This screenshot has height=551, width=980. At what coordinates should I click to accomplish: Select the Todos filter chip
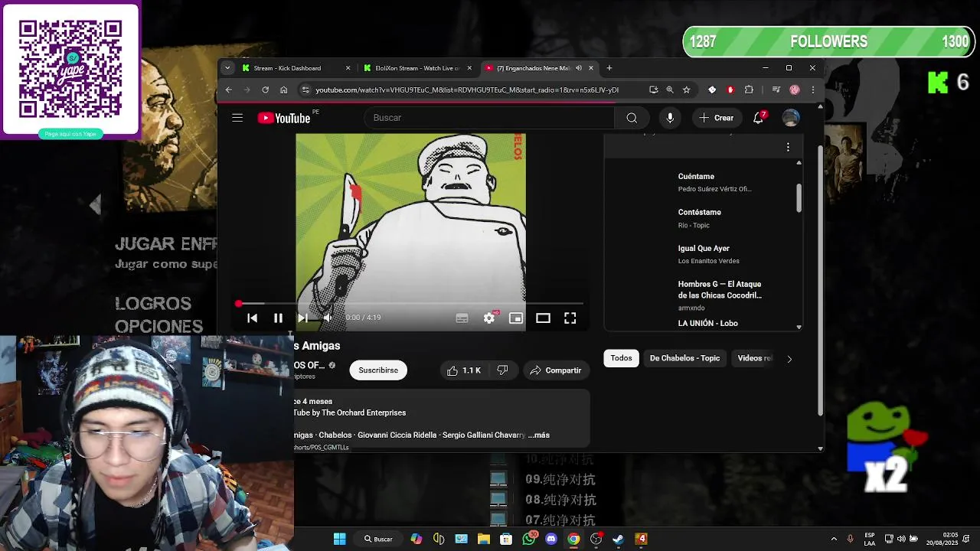click(621, 358)
